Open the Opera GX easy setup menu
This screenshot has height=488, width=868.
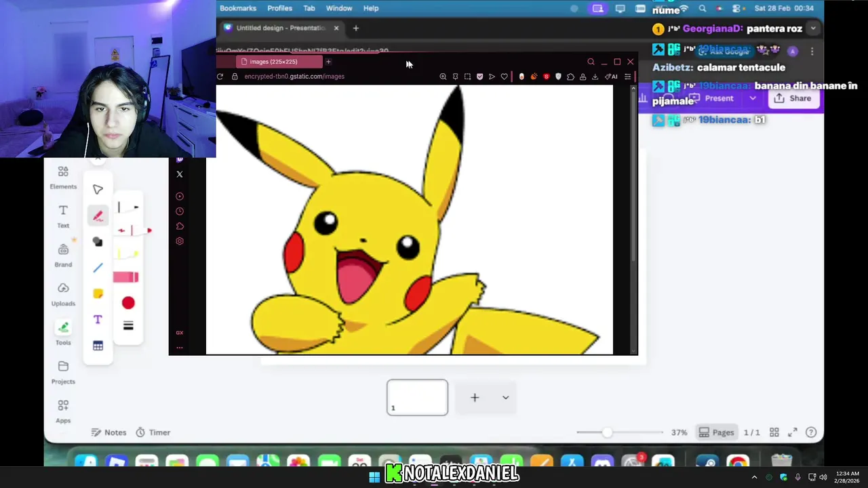627,77
